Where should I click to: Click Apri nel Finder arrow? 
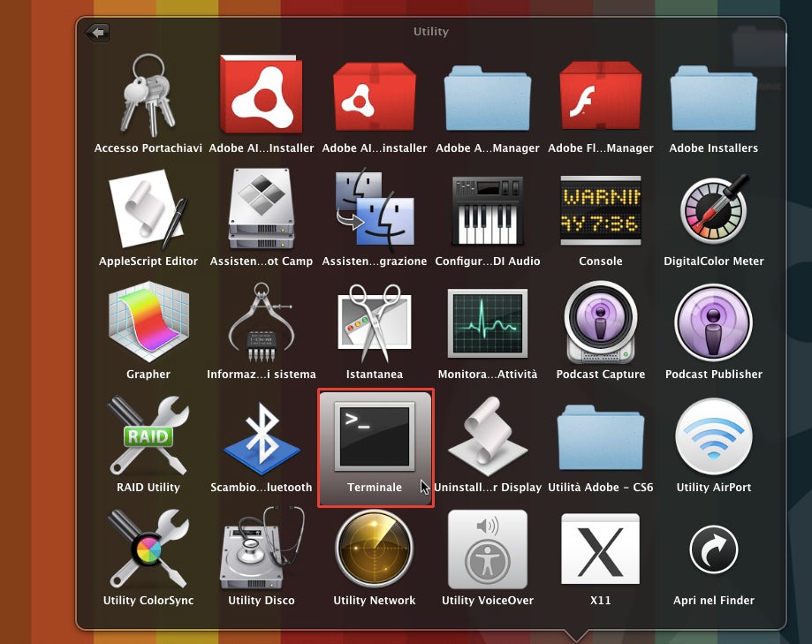click(x=714, y=549)
